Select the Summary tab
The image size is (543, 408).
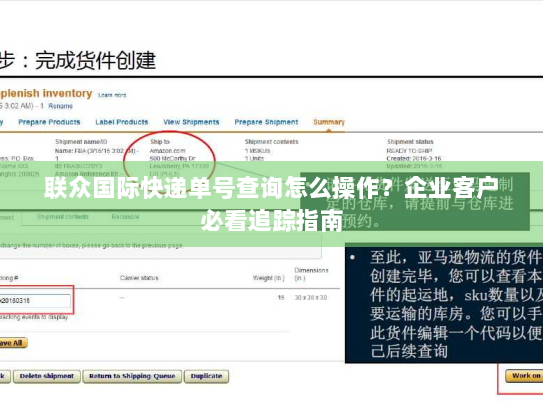click(329, 122)
